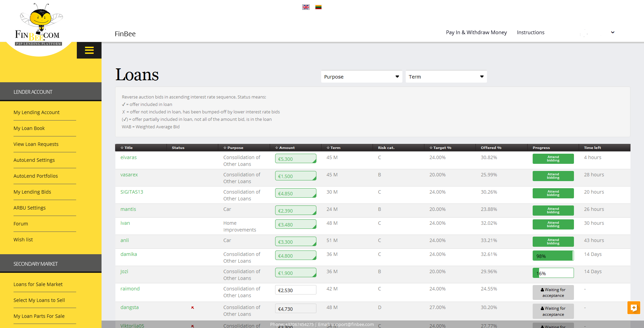Open the vasarex loan title

click(x=129, y=175)
